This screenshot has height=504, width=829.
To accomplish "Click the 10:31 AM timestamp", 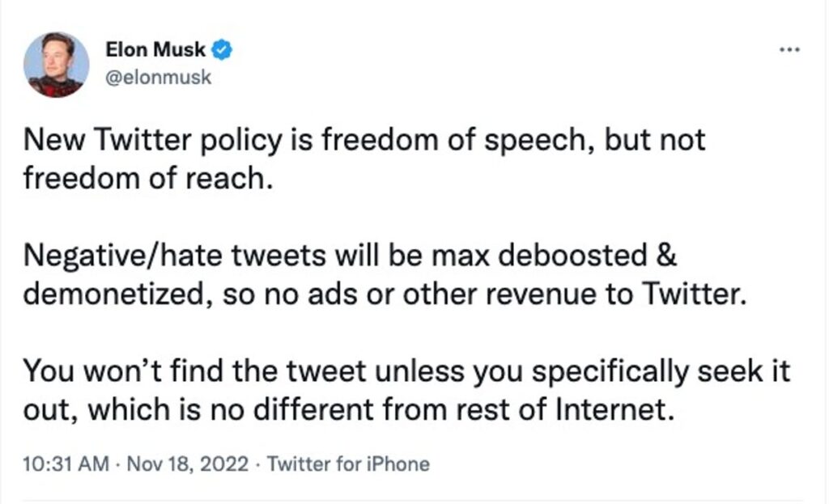I will (x=66, y=464).
